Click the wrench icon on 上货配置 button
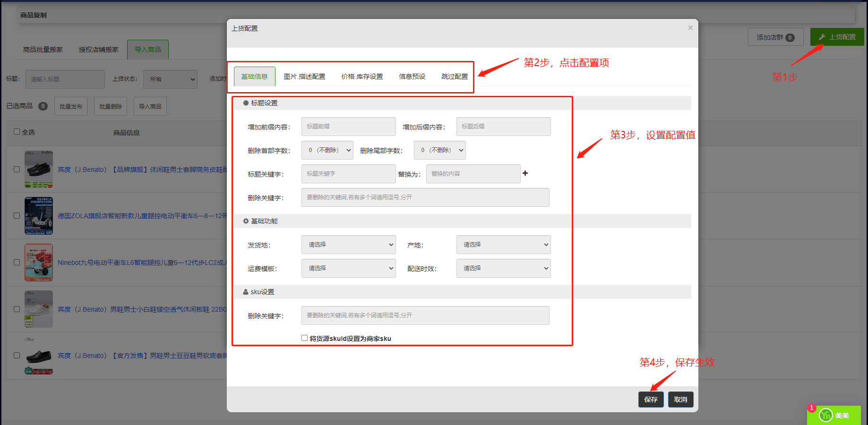868x425 pixels. click(x=822, y=37)
